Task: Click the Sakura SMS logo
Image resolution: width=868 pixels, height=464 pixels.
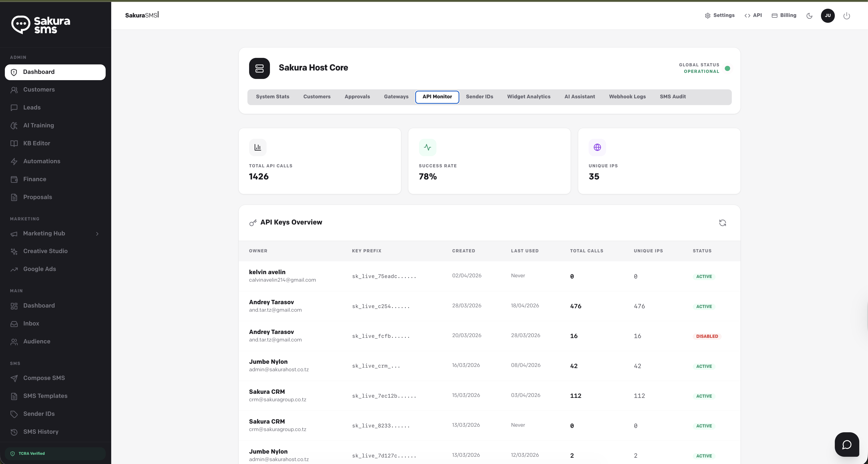Action: (41, 25)
